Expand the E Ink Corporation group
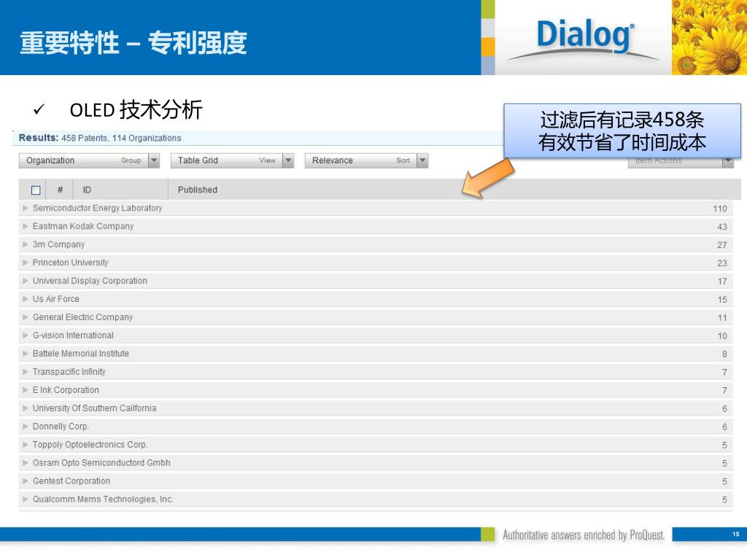Screen dimensions: 747x560 click(26, 390)
